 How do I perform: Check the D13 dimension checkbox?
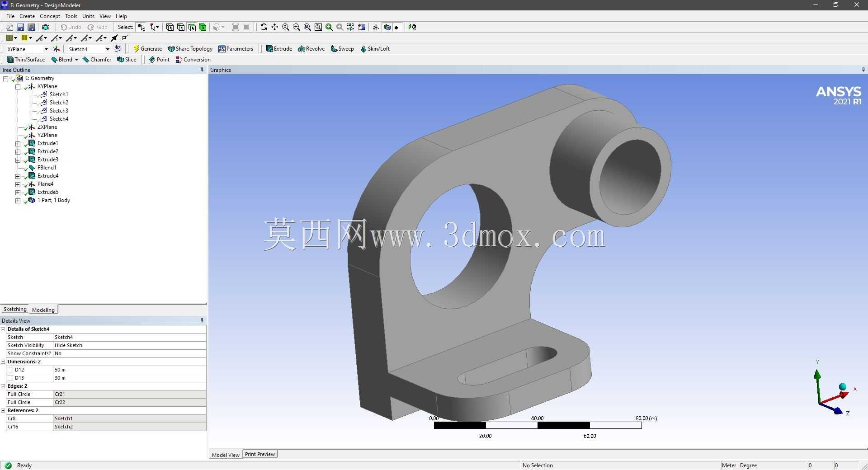[x=10, y=378]
